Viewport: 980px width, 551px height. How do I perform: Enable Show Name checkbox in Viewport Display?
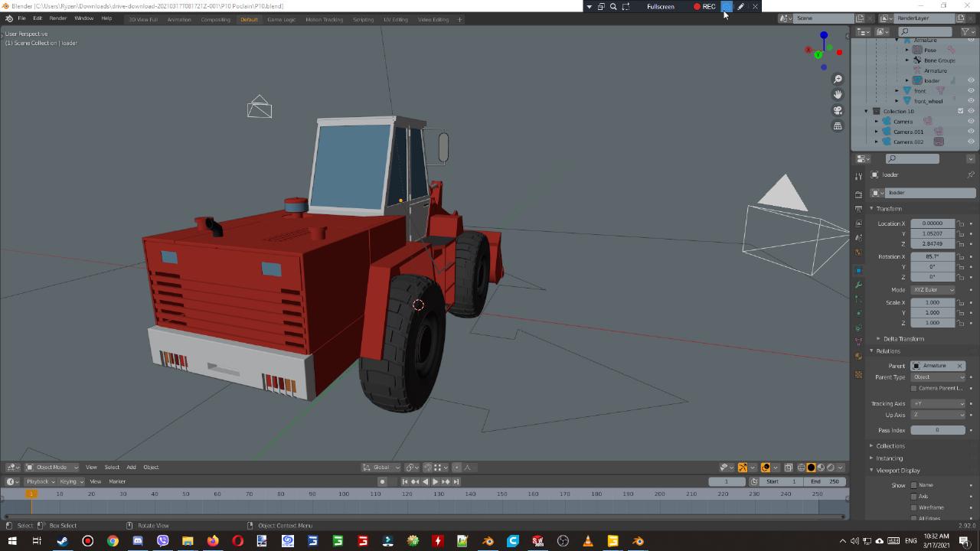pyautogui.click(x=913, y=485)
